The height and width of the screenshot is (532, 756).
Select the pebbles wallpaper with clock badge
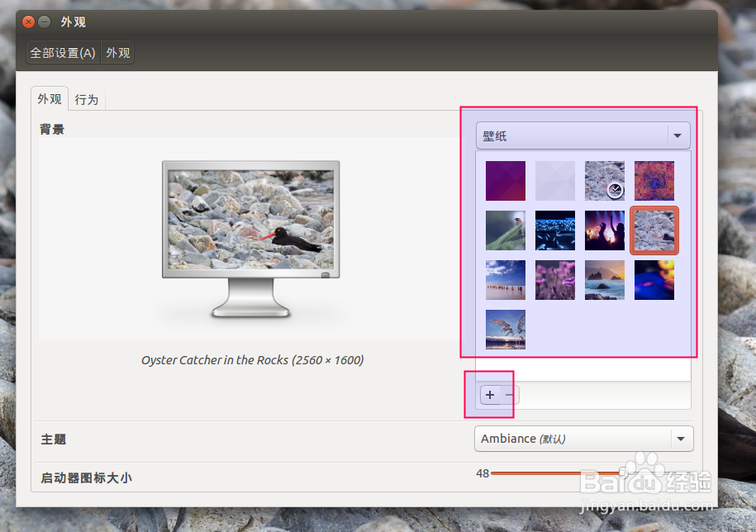click(x=604, y=180)
